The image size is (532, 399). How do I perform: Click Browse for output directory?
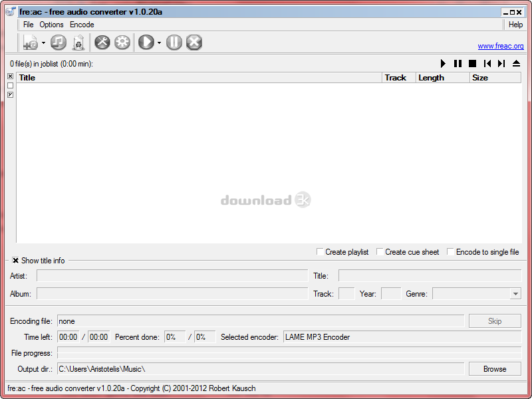495,369
